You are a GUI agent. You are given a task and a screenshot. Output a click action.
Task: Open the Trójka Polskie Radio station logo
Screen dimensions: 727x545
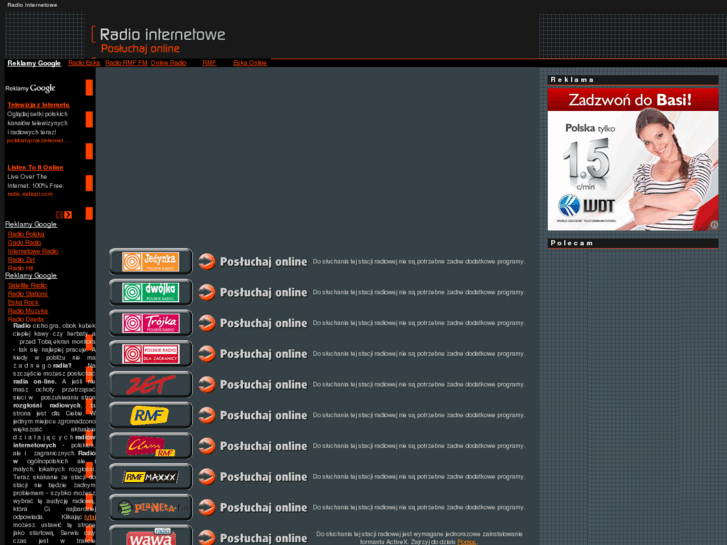151,323
